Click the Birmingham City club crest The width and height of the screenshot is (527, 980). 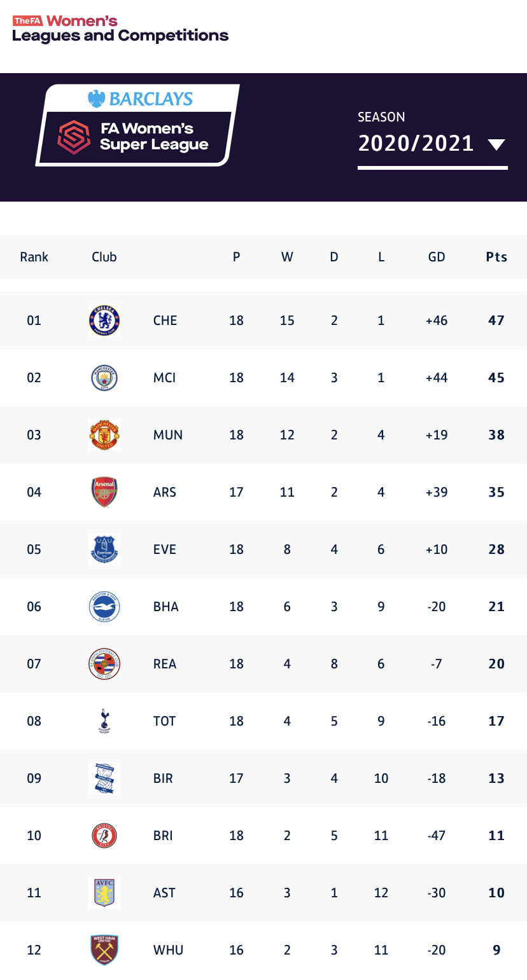pyautogui.click(x=104, y=778)
